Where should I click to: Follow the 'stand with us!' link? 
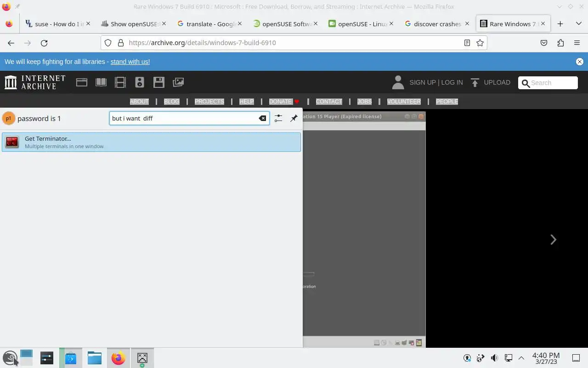[130, 62]
